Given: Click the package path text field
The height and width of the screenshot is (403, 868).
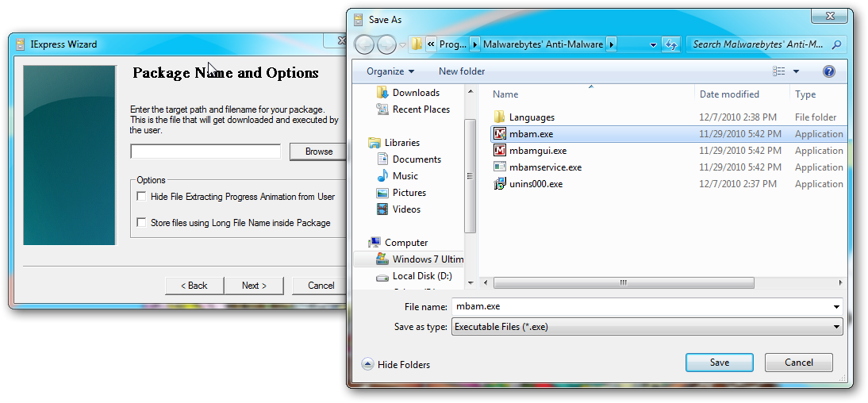Looking at the screenshot, I should tap(206, 151).
